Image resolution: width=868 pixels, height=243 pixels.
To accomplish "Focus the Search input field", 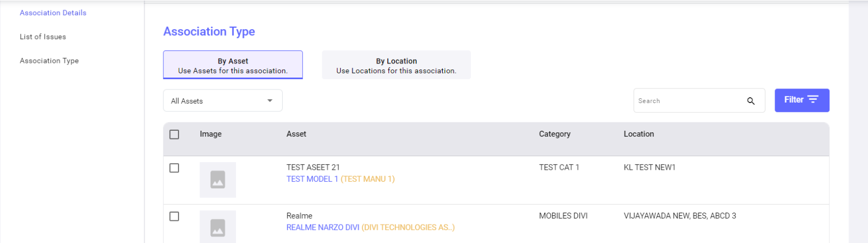I will pyautogui.click(x=689, y=101).
